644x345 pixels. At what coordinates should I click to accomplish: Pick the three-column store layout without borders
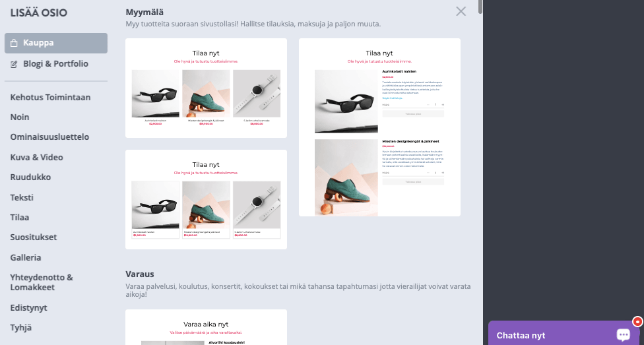coord(206,88)
